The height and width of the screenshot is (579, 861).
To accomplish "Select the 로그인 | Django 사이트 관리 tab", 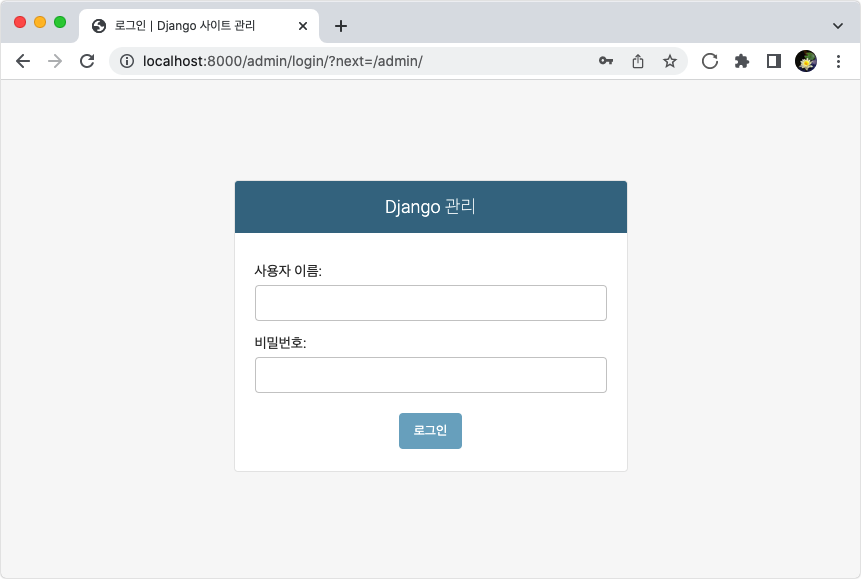I will pos(199,26).
